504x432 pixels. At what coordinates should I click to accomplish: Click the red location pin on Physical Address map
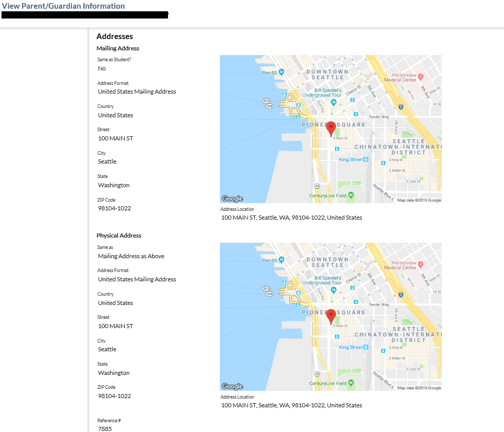pos(331,316)
